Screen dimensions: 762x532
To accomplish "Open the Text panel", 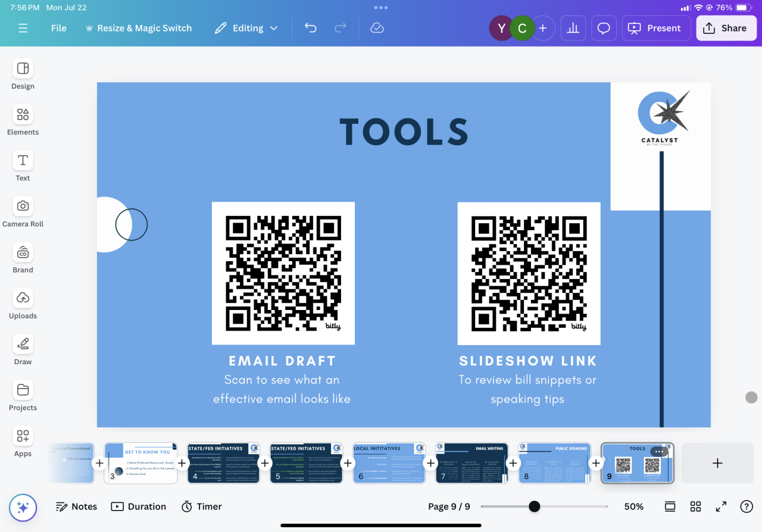I will 23,167.
